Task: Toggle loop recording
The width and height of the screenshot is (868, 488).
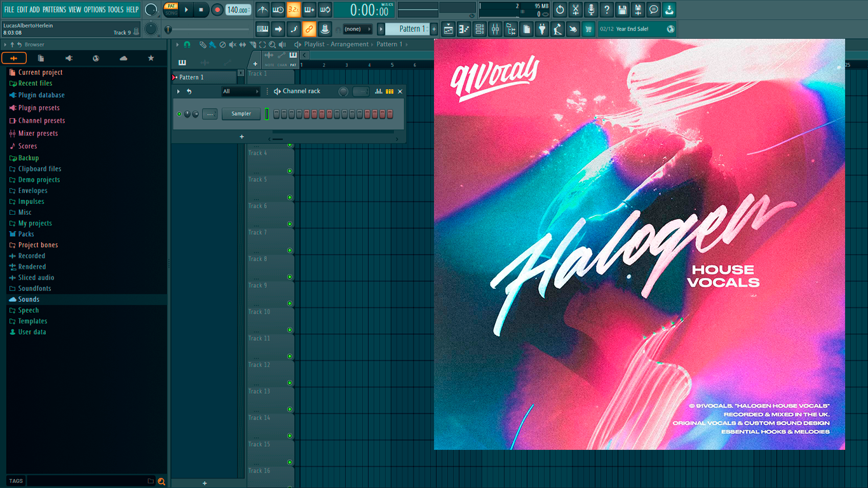Action: pyautogui.click(x=325, y=10)
